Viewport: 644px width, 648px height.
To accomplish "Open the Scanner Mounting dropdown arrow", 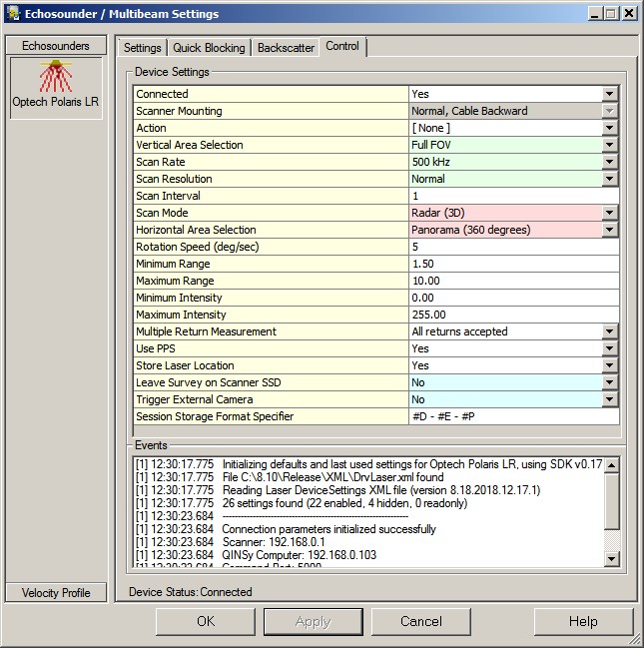I will click(609, 111).
